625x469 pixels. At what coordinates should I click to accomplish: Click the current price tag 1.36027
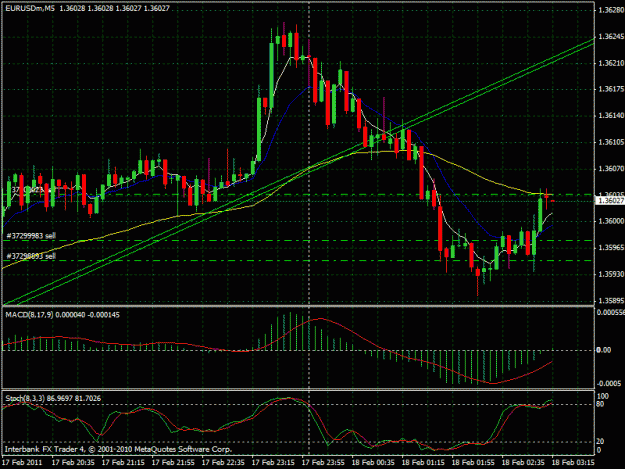(x=610, y=201)
